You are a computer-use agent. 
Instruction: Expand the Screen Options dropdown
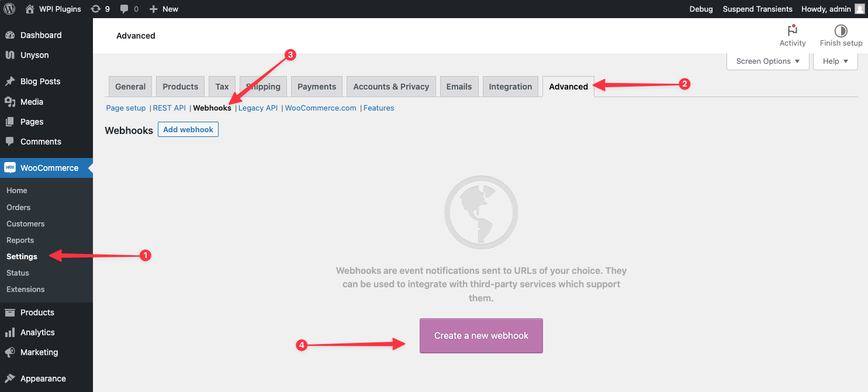point(767,61)
